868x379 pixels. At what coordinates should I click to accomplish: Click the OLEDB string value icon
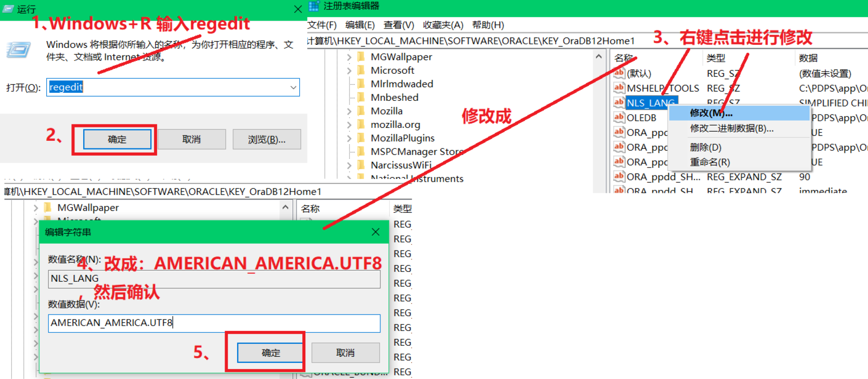(x=620, y=117)
